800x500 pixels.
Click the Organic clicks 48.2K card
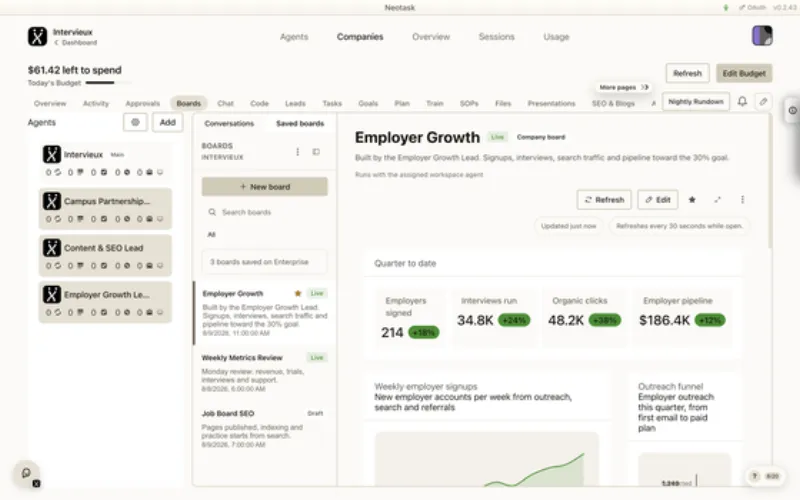coord(585,317)
